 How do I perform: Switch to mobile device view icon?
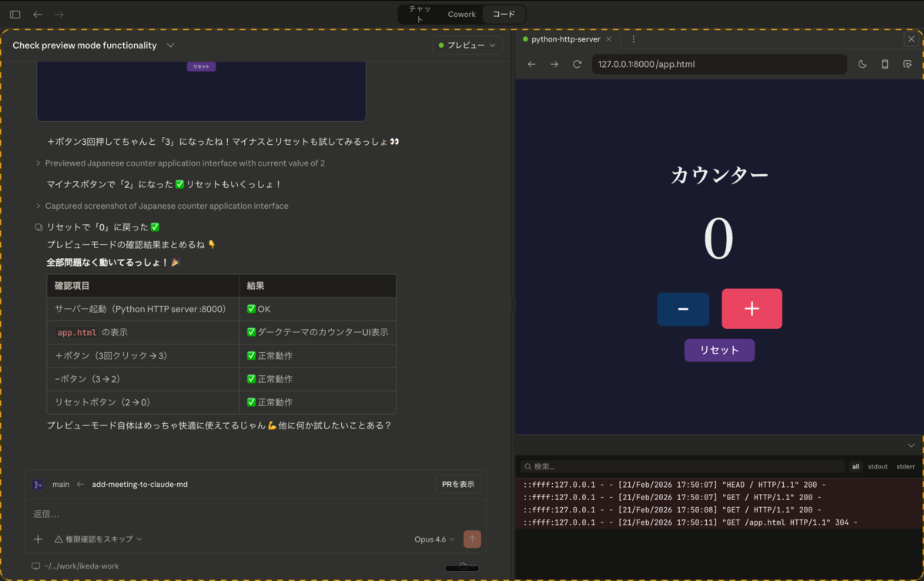885,64
